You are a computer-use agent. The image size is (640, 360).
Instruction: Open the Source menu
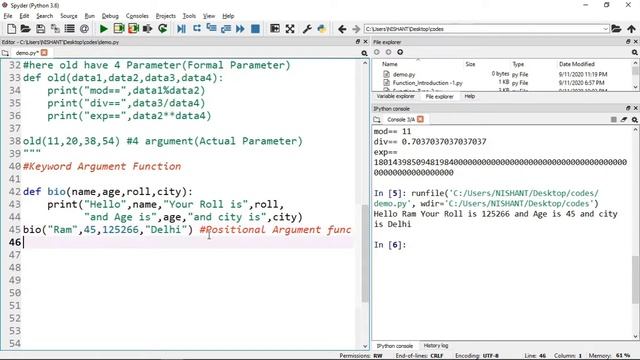point(69,16)
